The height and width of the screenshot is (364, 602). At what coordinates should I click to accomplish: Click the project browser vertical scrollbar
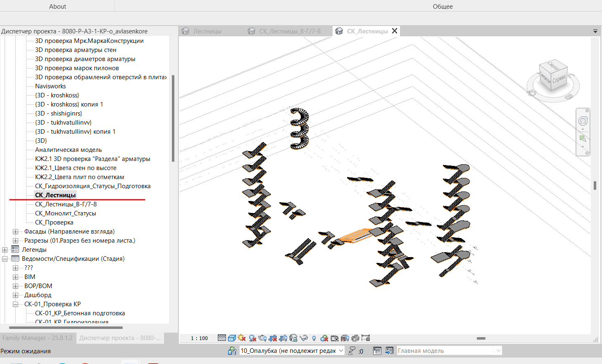tap(173, 118)
